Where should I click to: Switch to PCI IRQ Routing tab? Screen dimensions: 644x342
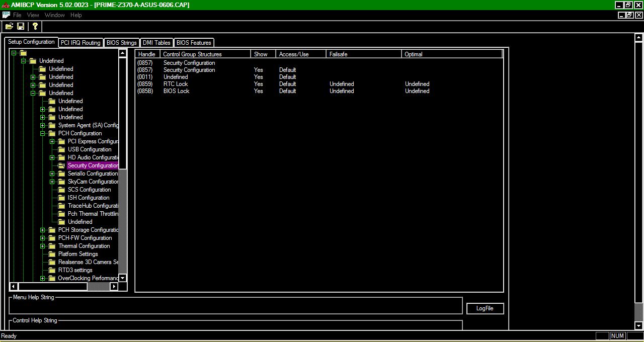tap(80, 43)
